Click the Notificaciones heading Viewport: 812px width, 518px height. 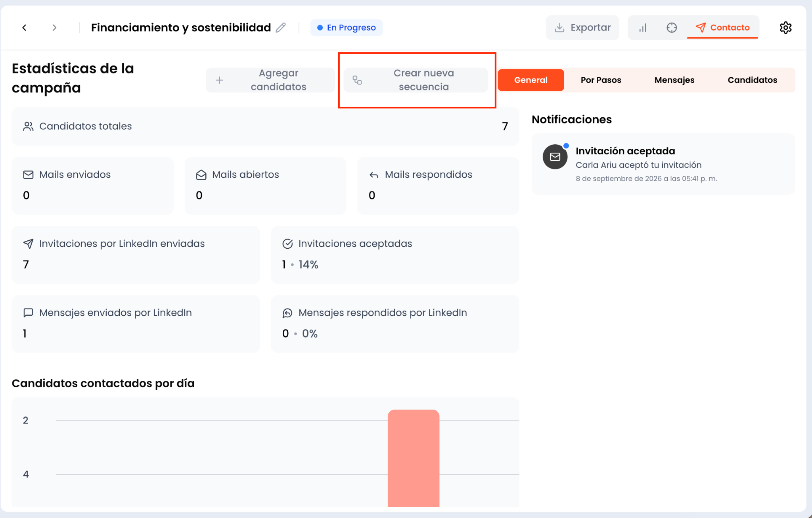point(572,119)
